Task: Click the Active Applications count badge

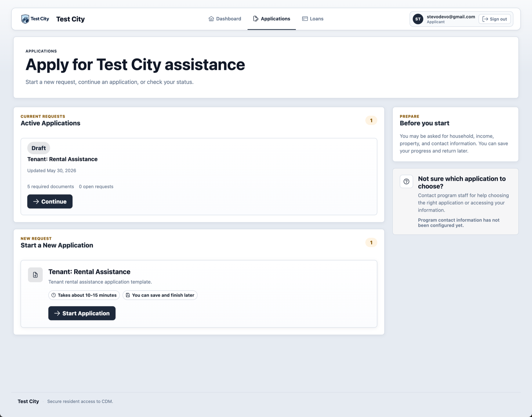Action: pos(371,120)
